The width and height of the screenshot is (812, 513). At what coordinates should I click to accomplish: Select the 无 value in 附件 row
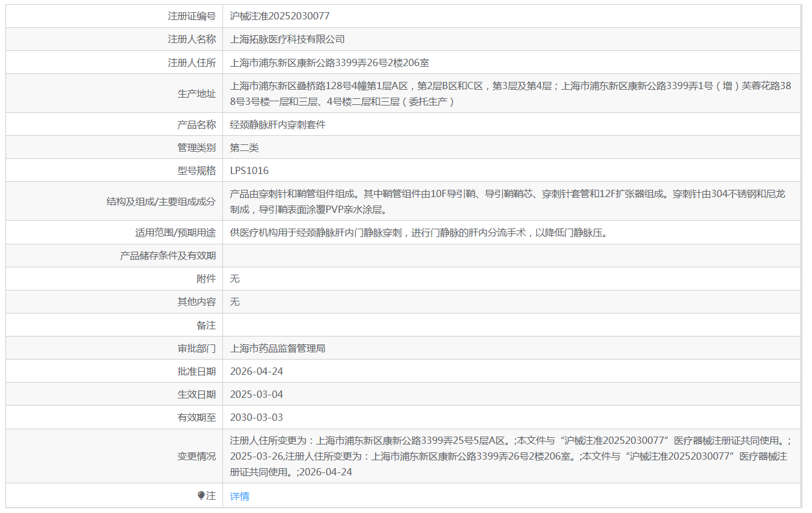click(235, 279)
